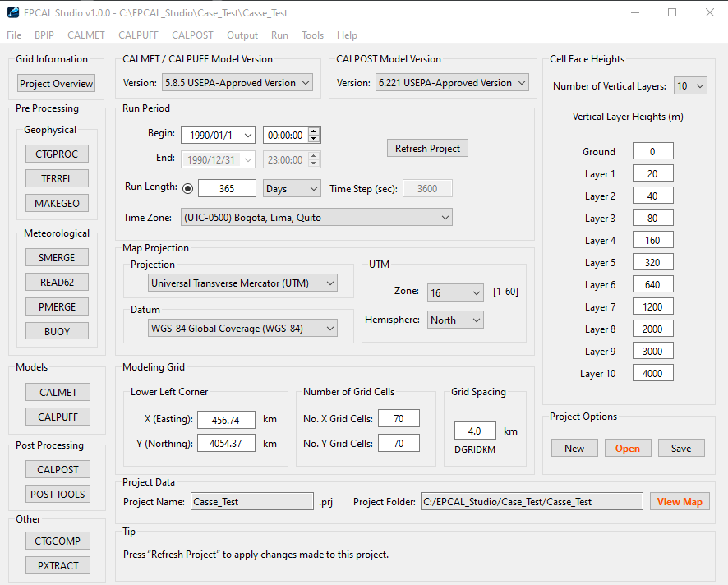The height and width of the screenshot is (585, 728).
Task: Open the Help menu
Action: point(347,35)
